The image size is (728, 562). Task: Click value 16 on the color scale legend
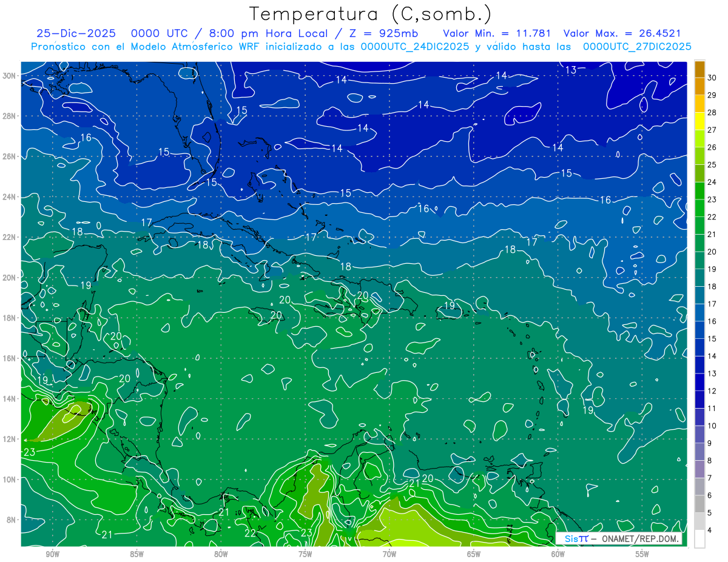coord(712,321)
